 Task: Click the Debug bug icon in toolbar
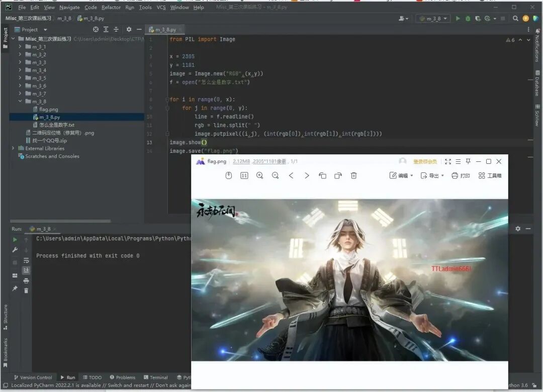pyautogui.click(x=468, y=19)
